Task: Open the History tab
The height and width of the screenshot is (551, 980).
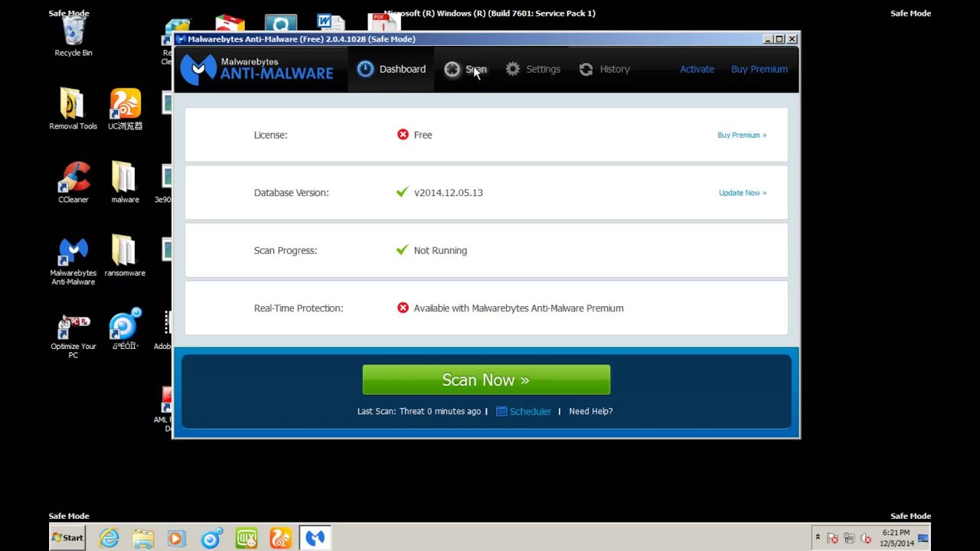Action: [604, 69]
